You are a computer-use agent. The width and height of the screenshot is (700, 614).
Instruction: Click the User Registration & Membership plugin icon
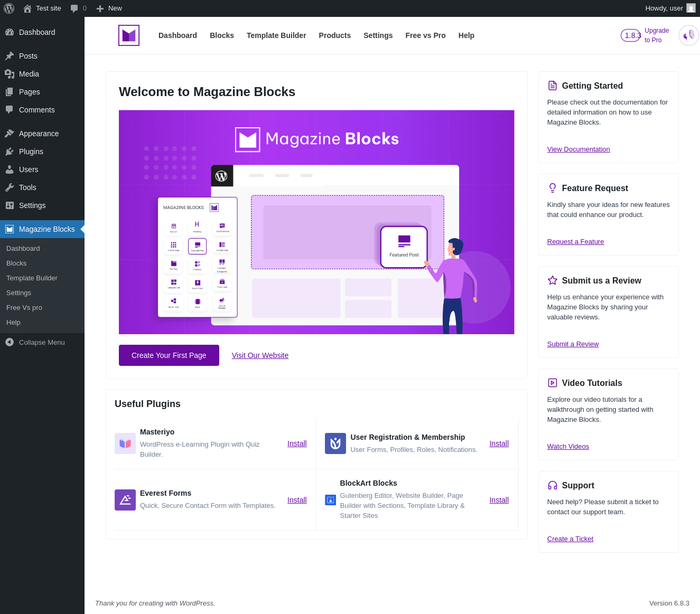pyautogui.click(x=335, y=443)
